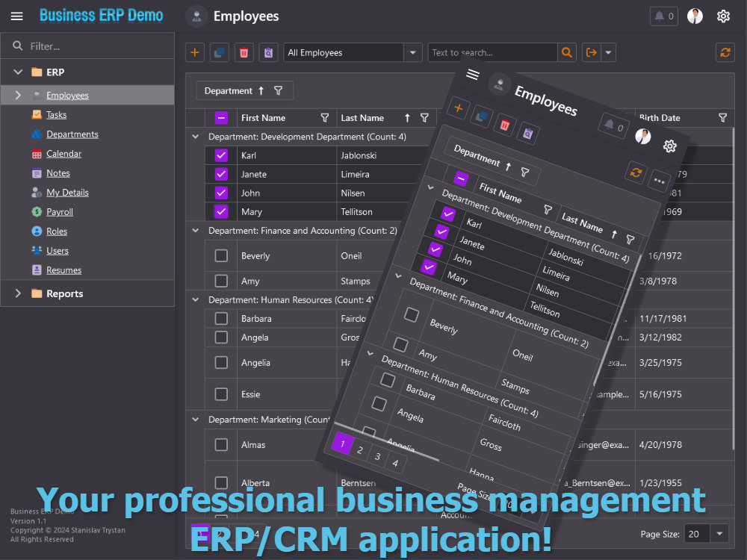747x560 pixels.
Task: Click the Roles sidebar icon
Action: coord(37,231)
